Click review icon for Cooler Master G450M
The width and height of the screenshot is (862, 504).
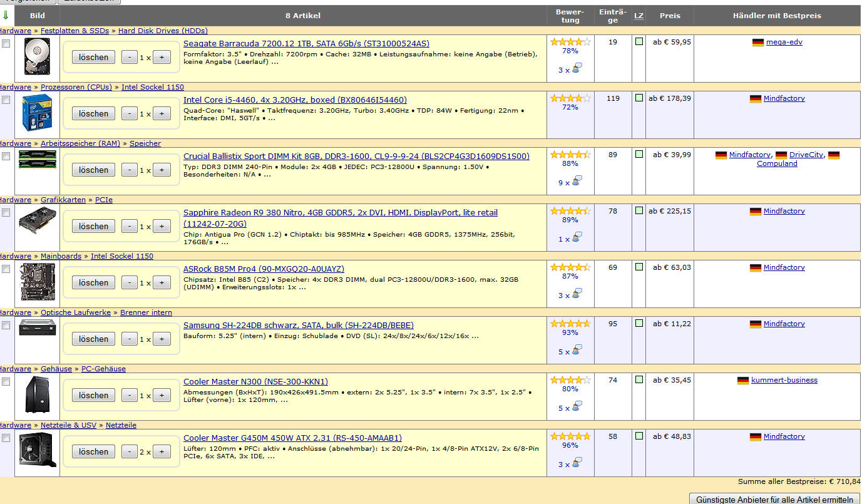pyautogui.click(x=577, y=463)
